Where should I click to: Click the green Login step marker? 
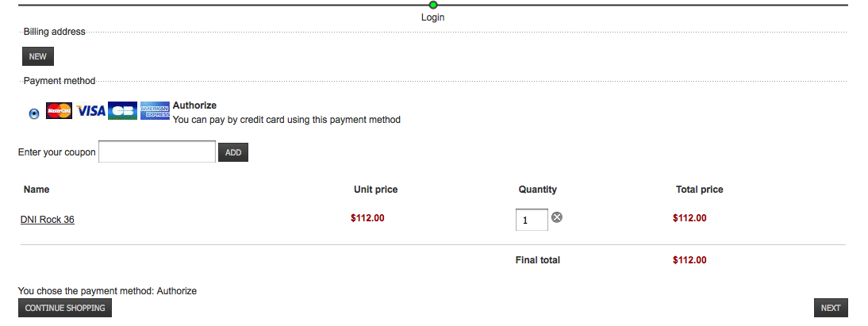pyautogui.click(x=433, y=5)
